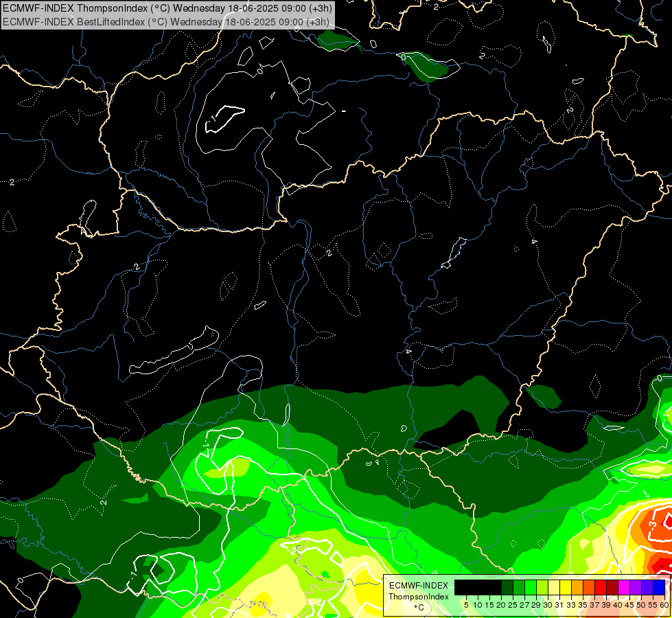Click the legend value 33
The image size is (672, 618).
coord(571,605)
